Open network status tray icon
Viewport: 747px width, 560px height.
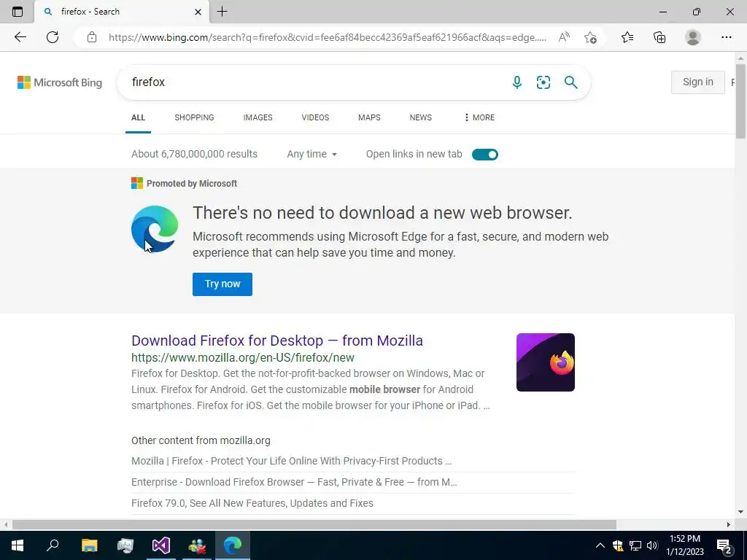pos(635,545)
